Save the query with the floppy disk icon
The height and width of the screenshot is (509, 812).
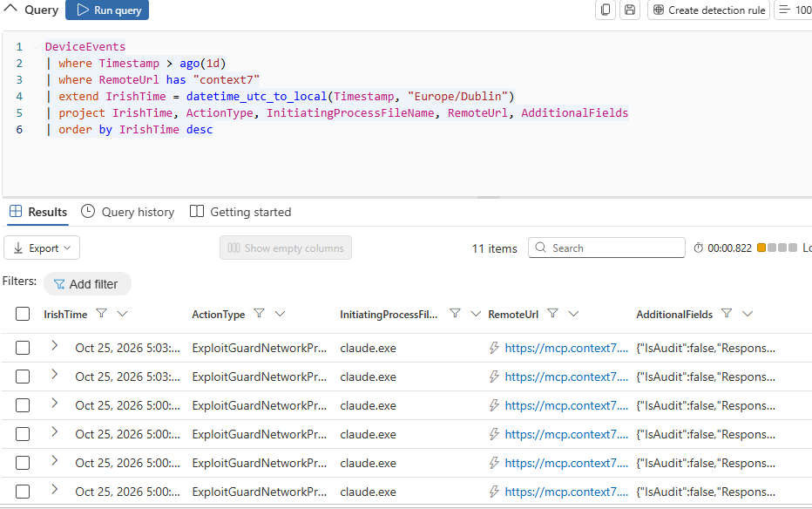coord(630,10)
